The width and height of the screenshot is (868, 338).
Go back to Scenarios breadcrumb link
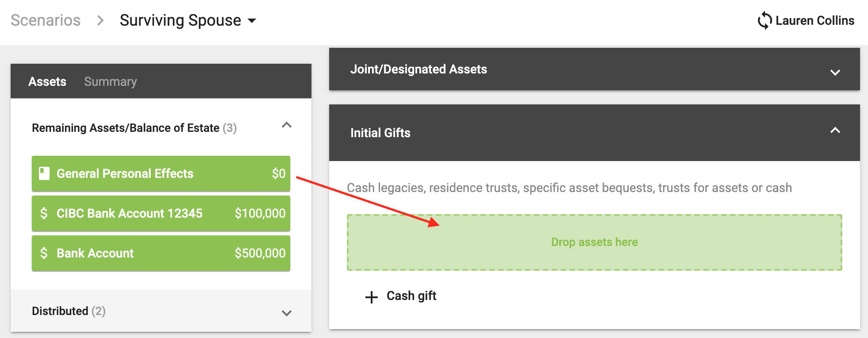pos(46,20)
